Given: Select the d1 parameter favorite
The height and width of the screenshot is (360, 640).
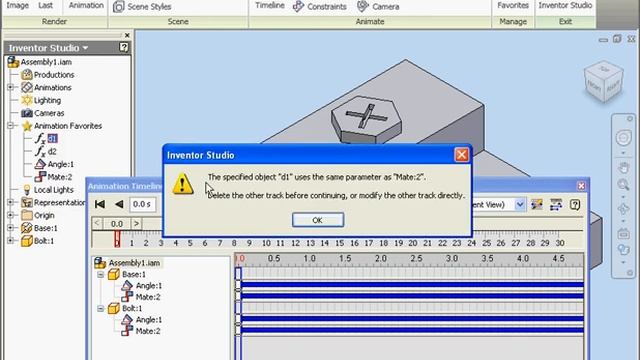Looking at the screenshot, I should point(52,138).
